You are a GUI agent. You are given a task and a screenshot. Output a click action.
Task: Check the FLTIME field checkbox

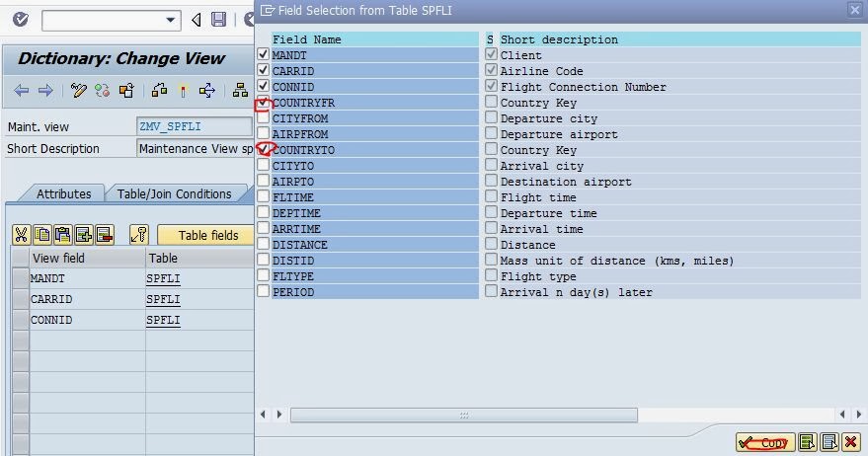(x=263, y=196)
